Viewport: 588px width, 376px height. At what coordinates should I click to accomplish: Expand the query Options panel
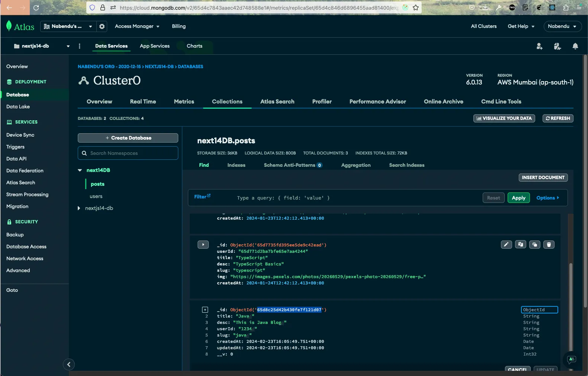[x=547, y=198]
